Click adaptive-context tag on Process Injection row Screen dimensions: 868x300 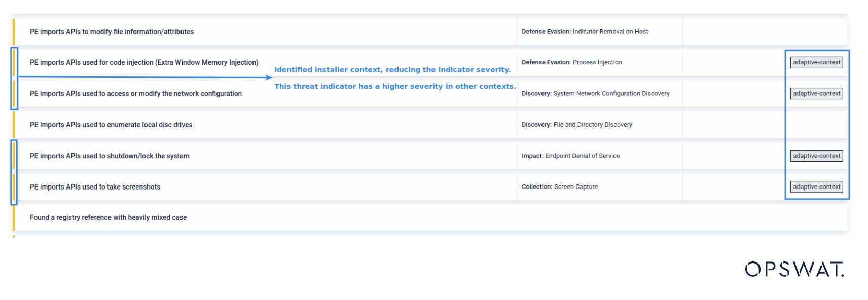tap(816, 62)
